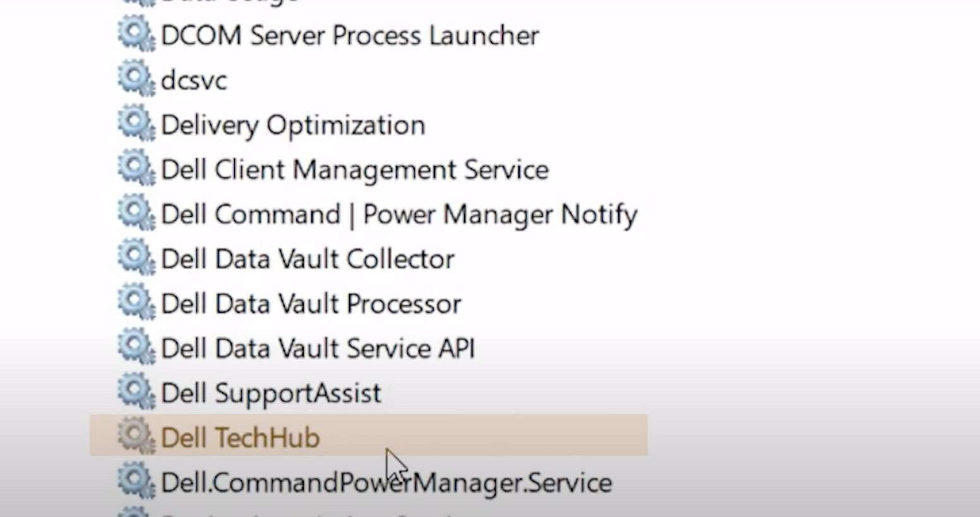The width and height of the screenshot is (980, 517).
Task: Highlight the Delivery Optimization service name
Action: coord(293,125)
